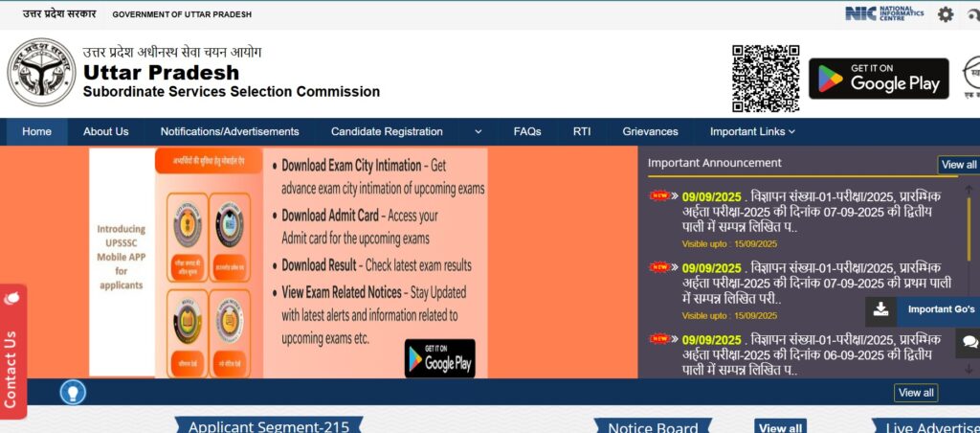The image size is (980, 433).
Task: Click the QR code image in header
Action: tap(766, 79)
